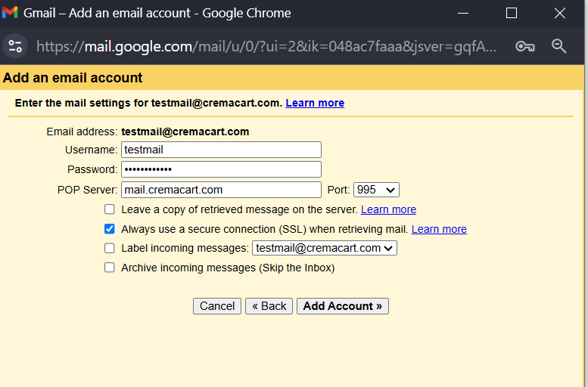Click the mail.google.com URL in address bar

click(266, 46)
